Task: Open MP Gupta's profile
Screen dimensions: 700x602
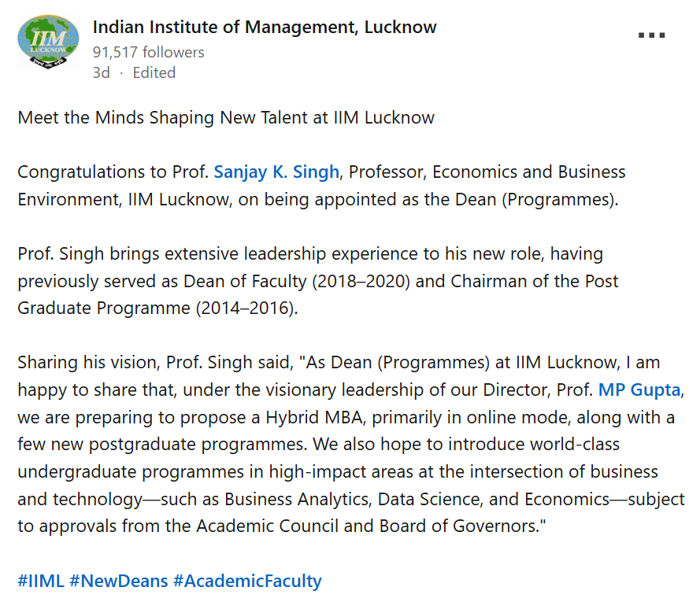Action: [639, 390]
